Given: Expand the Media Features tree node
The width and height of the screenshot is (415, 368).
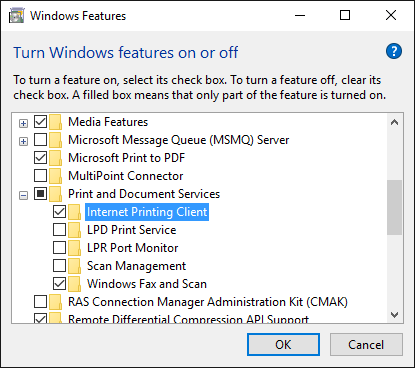Looking at the screenshot, I should [x=23, y=124].
